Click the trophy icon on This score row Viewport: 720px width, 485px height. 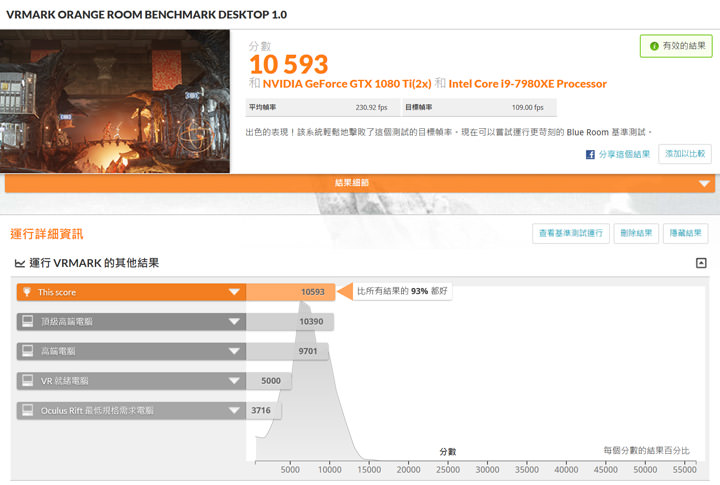[27, 292]
